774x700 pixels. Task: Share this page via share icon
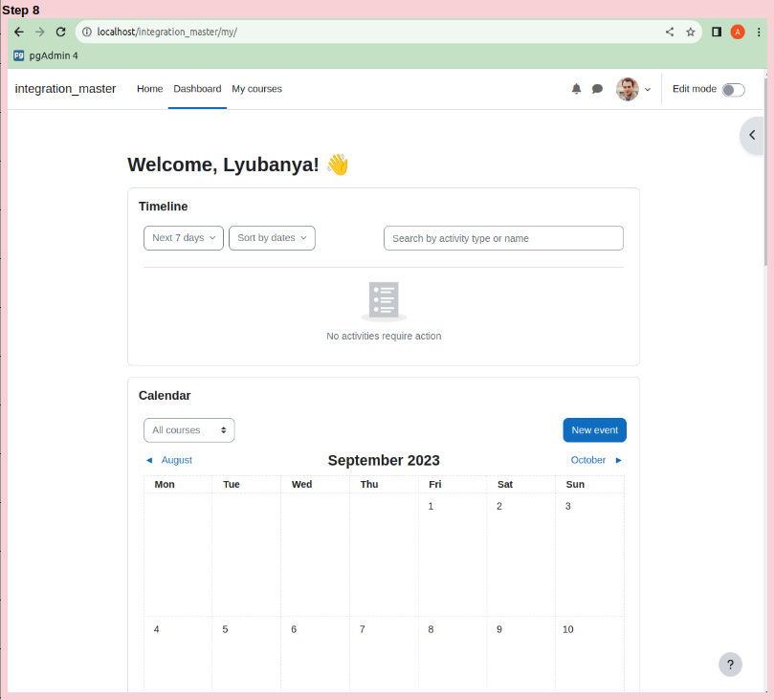[670, 33]
